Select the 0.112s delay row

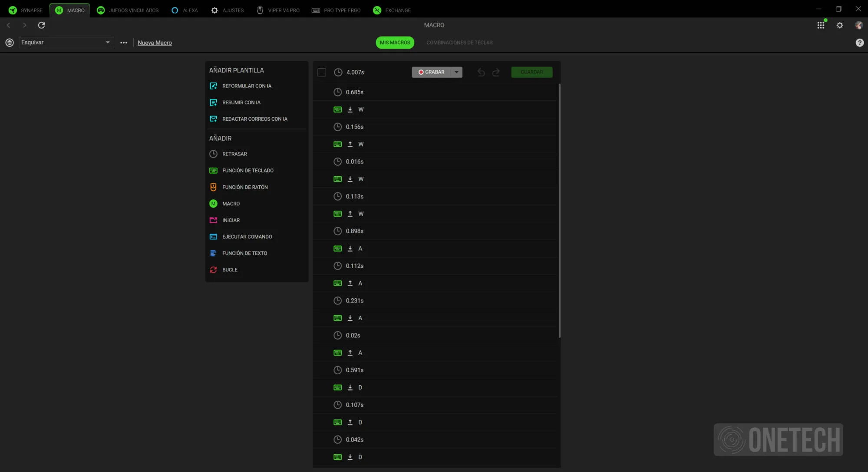click(x=434, y=266)
